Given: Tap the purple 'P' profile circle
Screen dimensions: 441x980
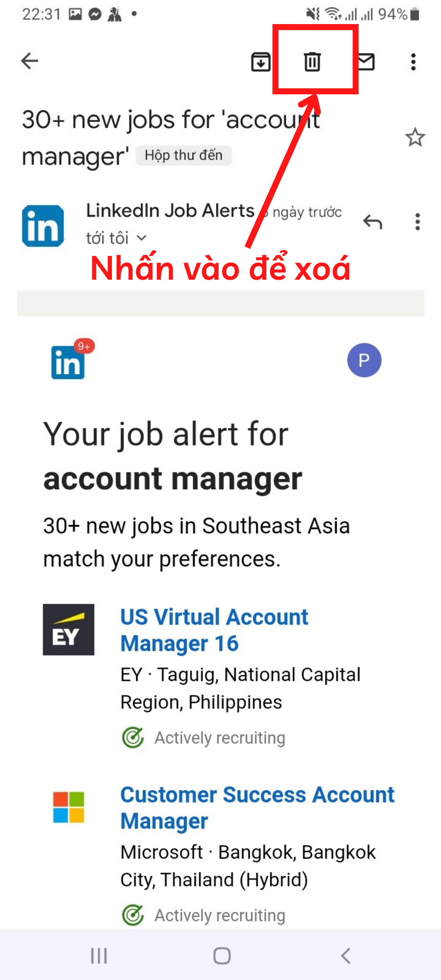Looking at the screenshot, I should (x=364, y=360).
